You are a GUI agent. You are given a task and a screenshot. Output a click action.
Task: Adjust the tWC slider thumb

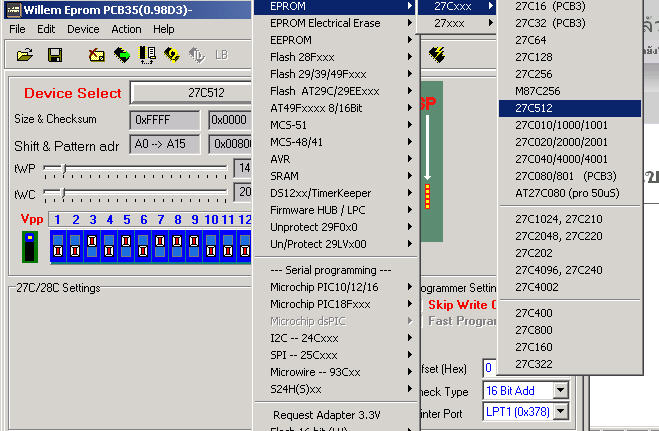[x=63, y=193]
